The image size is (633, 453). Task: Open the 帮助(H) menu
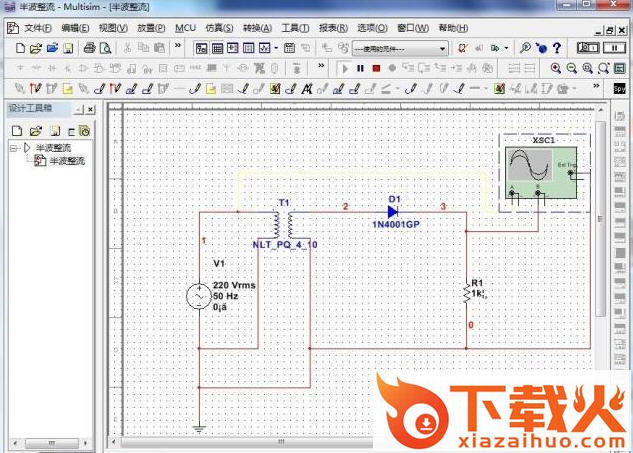(453, 28)
